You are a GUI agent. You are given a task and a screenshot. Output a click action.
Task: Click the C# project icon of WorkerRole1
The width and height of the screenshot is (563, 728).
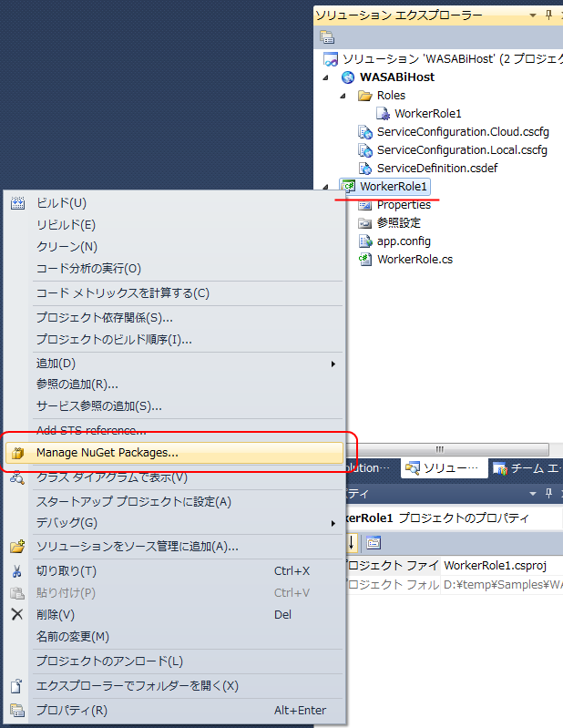click(x=348, y=186)
